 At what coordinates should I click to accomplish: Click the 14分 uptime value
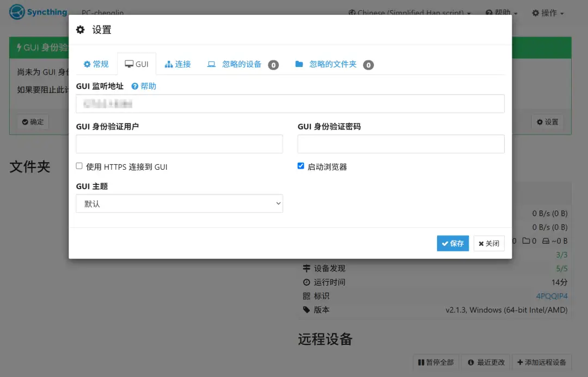[560, 282]
